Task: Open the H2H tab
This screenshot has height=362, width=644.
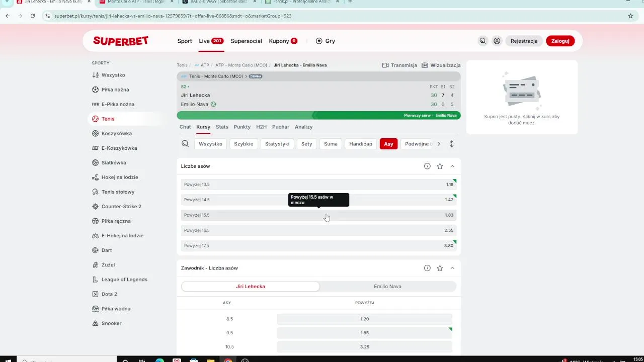Action: pos(261,127)
